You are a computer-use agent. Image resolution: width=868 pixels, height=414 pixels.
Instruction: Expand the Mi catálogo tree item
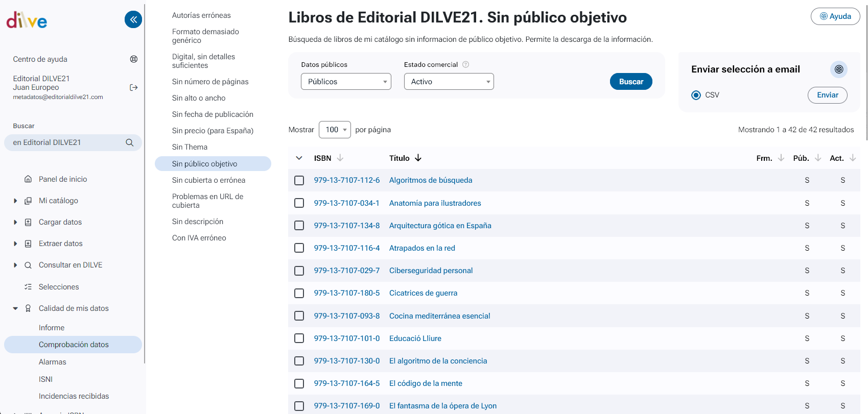(15, 201)
